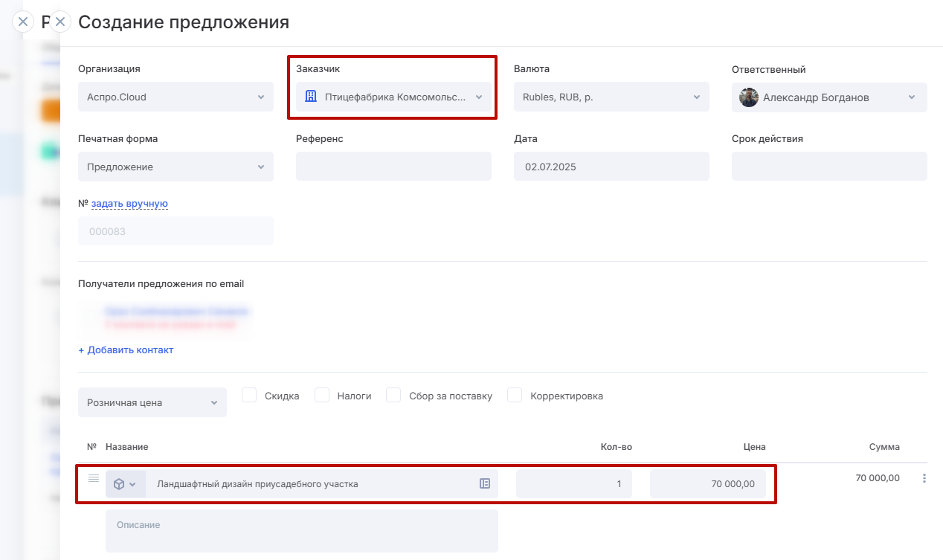Click the building icon in Заказчик field
Viewport: 943px width, 560px height.
pyautogui.click(x=311, y=97)
